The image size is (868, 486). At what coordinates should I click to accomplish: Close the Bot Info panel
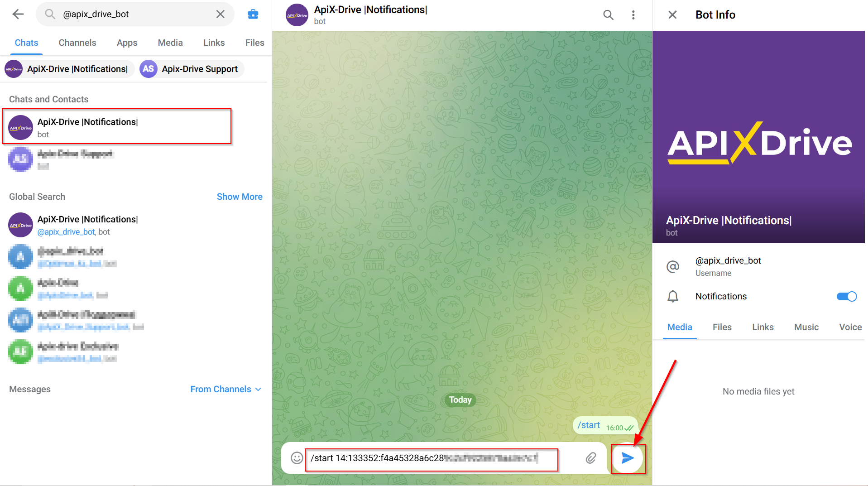pyautogui.click(x=672, y=15)
